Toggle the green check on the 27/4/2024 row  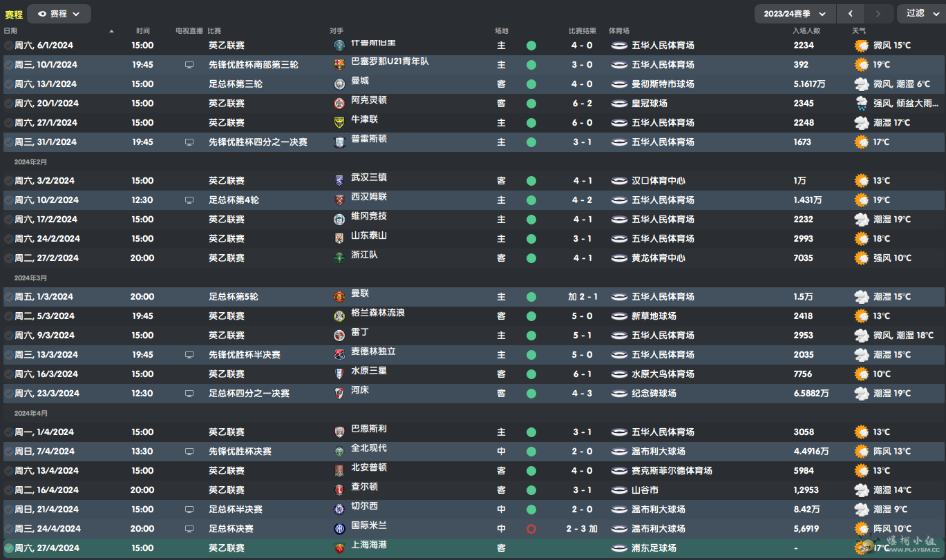8,548
